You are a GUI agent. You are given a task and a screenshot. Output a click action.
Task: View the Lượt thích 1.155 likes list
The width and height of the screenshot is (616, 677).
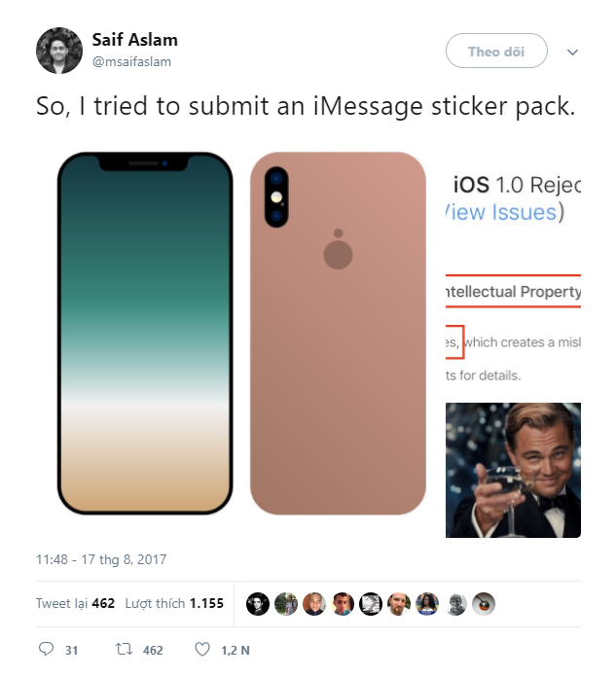click(x=174, y=603)
